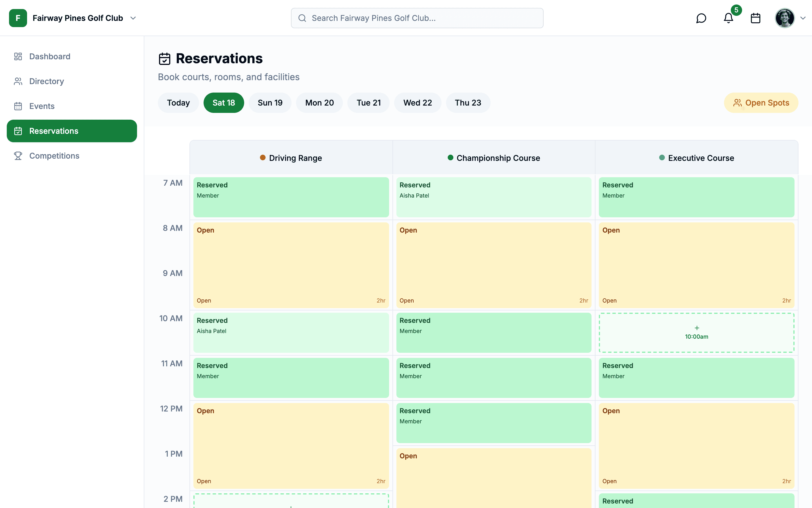Focus the Search Fairway Pines Golf Club field
Image resolution: width=812 pixels, height=508 pixels.
(417, 18)
